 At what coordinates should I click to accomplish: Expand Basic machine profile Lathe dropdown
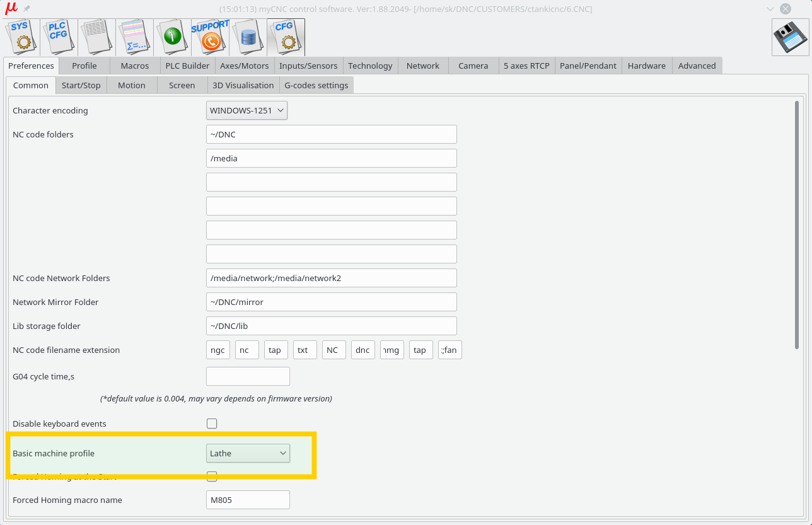click(x=248, y=453)
